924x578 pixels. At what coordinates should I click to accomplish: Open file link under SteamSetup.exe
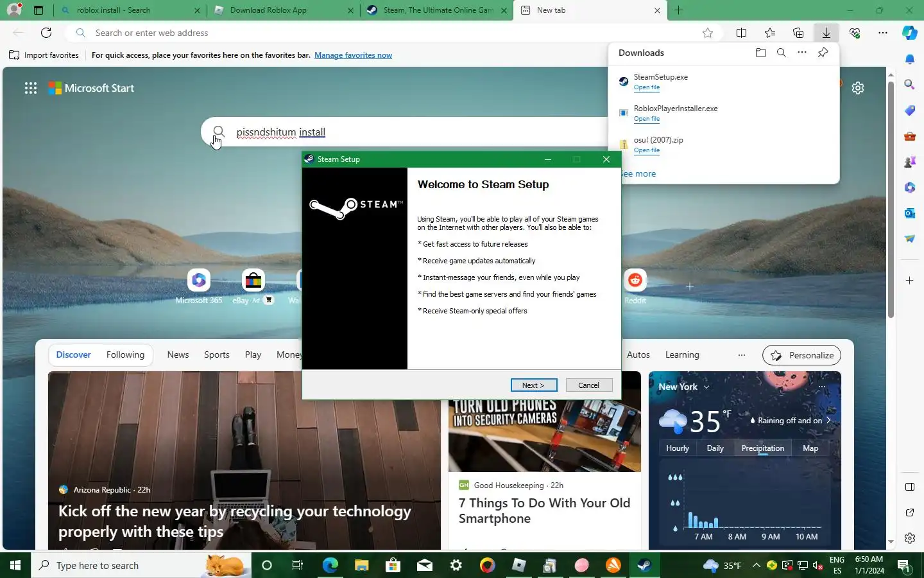[x=646, y=87]
